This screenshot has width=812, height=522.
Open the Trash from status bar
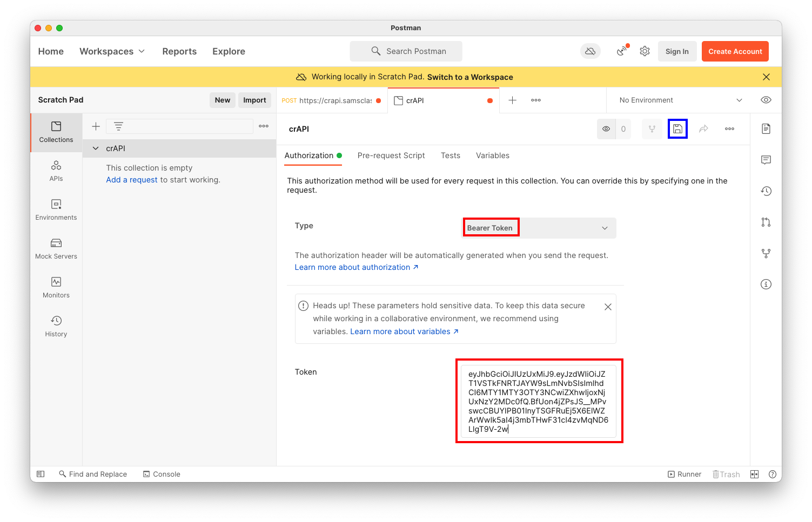click(x=726, y=474)
